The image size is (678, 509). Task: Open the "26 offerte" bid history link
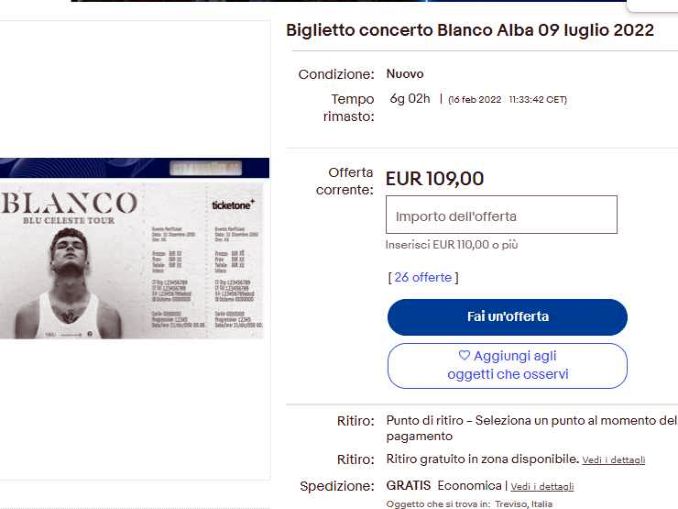point(422,276)
